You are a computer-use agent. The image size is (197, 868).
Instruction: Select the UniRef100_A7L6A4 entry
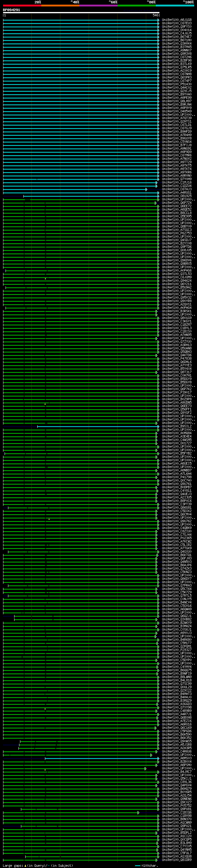[x=177, y=474]
